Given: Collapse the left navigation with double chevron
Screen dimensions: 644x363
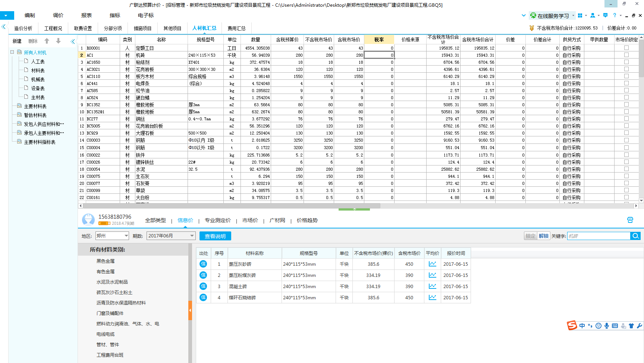Looking at the screenshot, I should pyautogui.click(x=4, y=27).
